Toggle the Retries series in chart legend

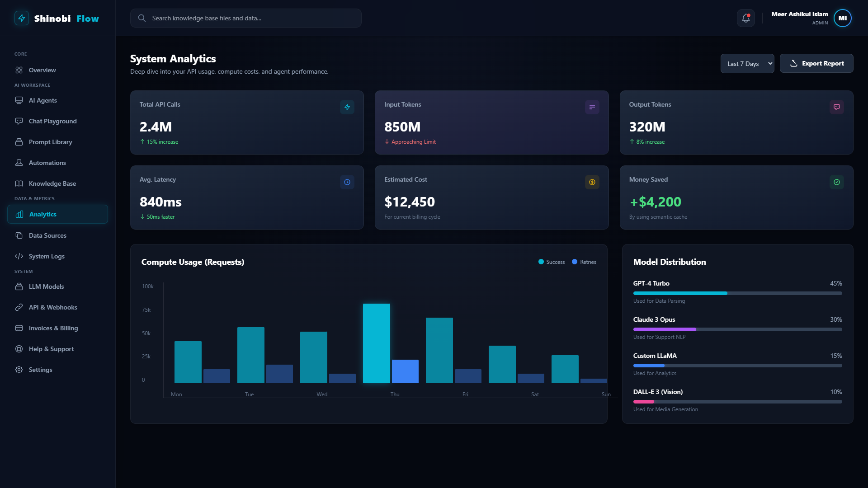pos(584,262)
